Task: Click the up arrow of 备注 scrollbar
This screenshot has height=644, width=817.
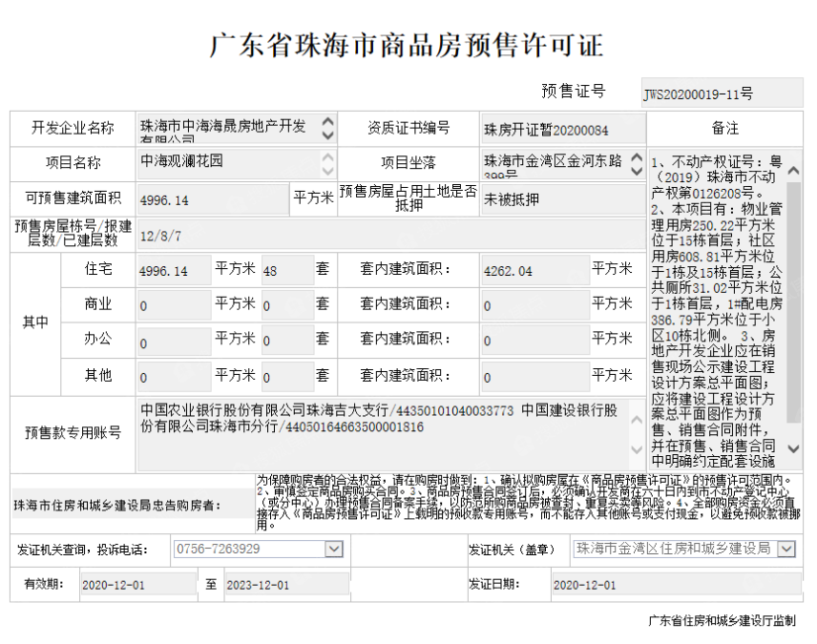Action: [793, 170]
